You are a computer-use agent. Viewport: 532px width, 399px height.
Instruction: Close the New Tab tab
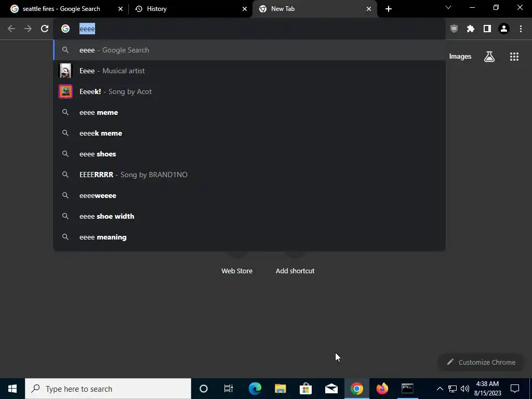click(369, 9)
